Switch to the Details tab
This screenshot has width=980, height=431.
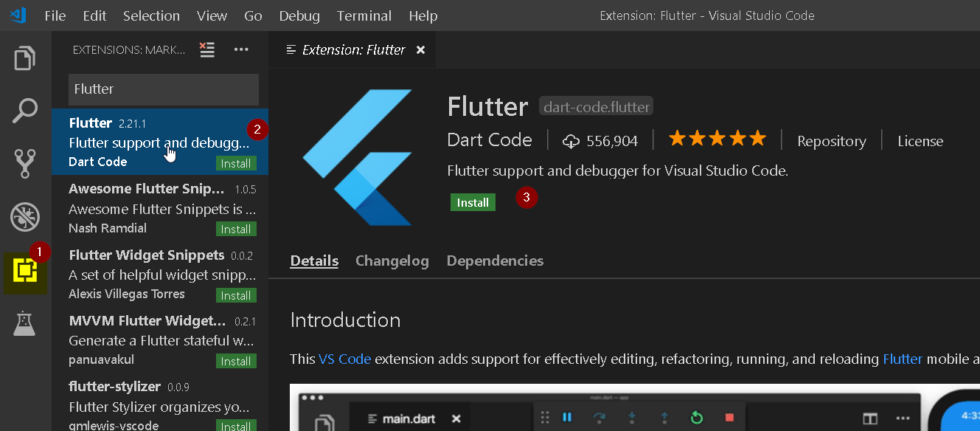[314, 261]
